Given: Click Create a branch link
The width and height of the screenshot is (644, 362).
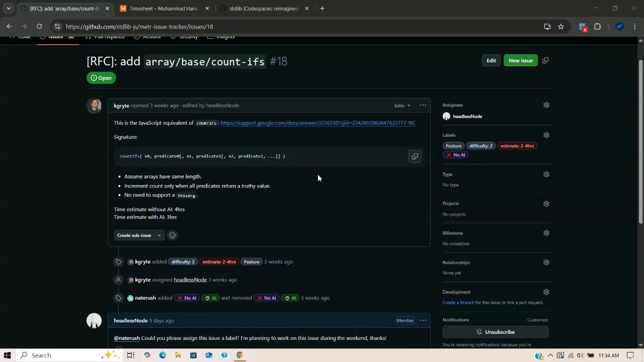Looking at the screenshot, I should tap(458, 303).
